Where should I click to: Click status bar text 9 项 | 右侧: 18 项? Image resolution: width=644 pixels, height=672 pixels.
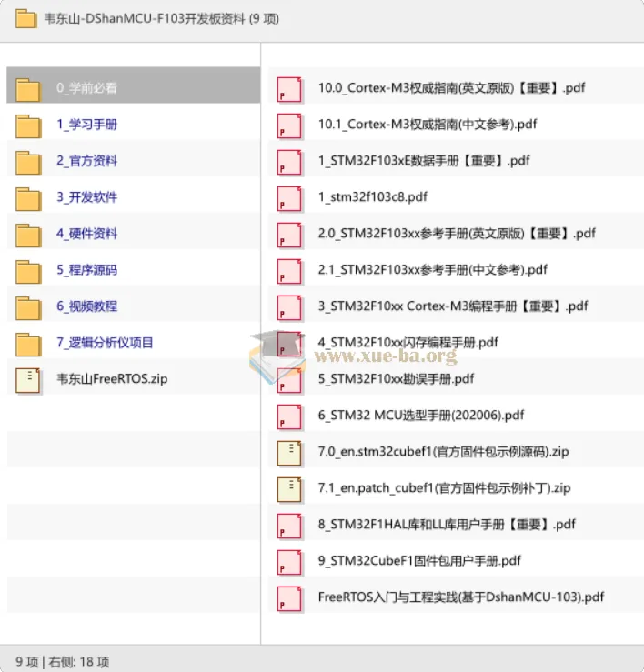62,662
